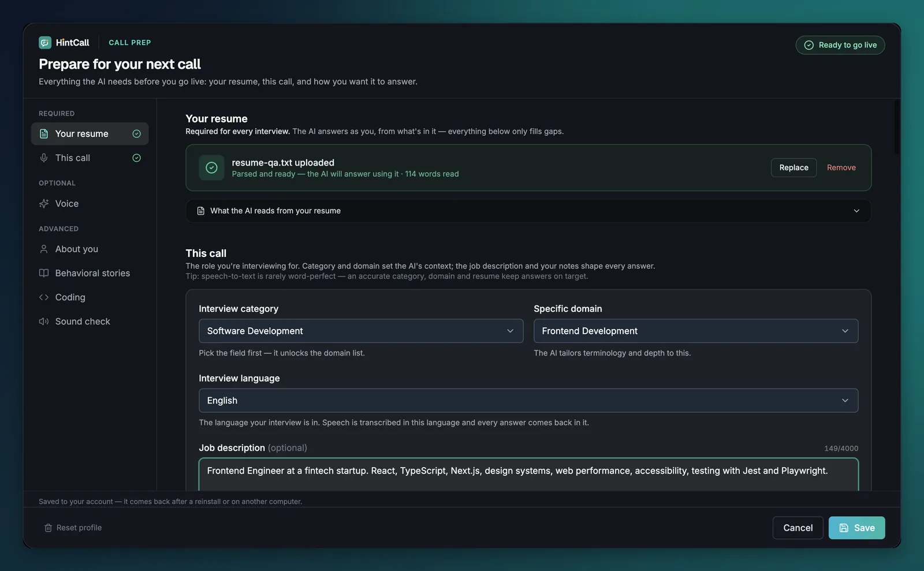
Task: Click the speaker icon beside Sound check
Action: (44, 322)
